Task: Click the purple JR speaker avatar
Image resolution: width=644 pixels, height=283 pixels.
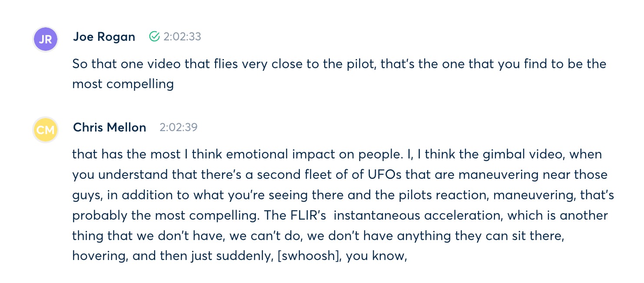Action: [46, 39]
